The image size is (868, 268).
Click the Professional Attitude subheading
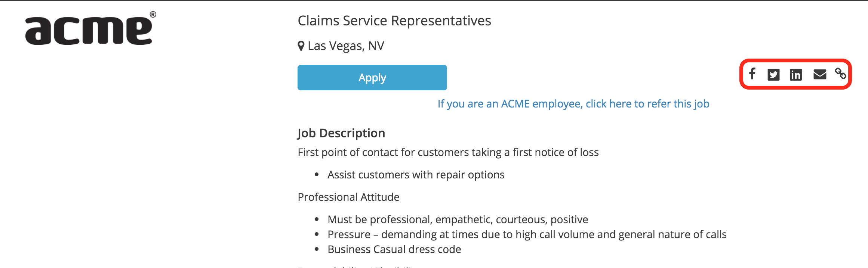(x=348, y=197)
